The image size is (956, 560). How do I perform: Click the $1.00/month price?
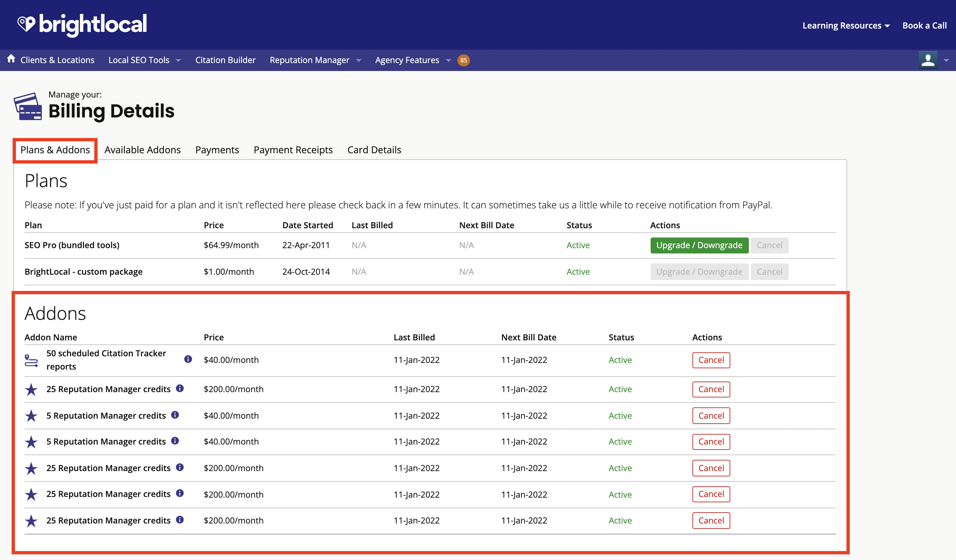(x=229, y=272)
